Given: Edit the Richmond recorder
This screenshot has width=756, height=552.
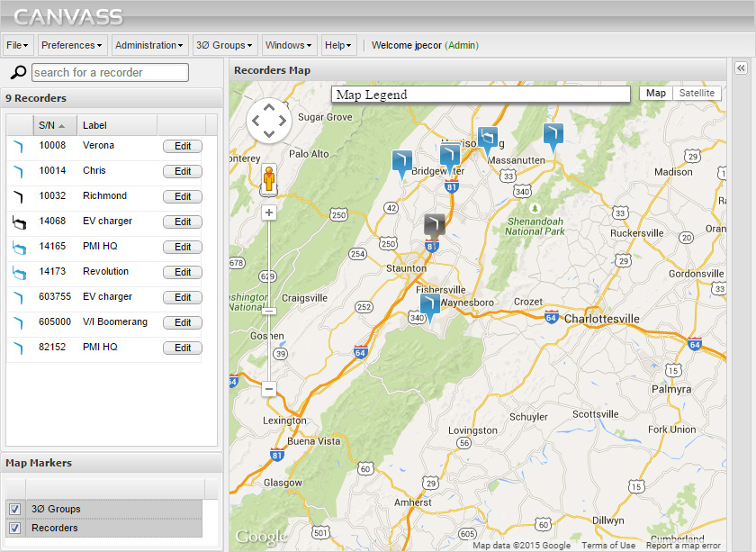Looking at the screenshot, I should click(183, 196).
